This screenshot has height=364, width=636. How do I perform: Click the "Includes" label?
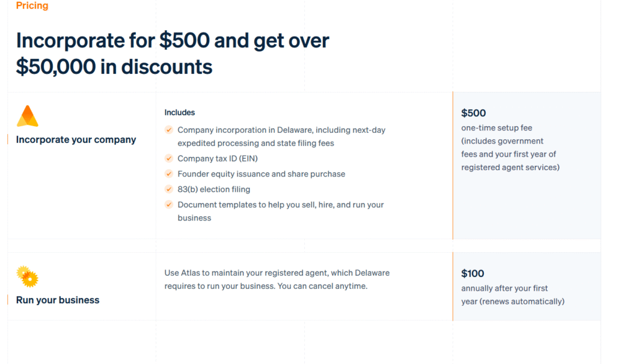tap(179, 112)
